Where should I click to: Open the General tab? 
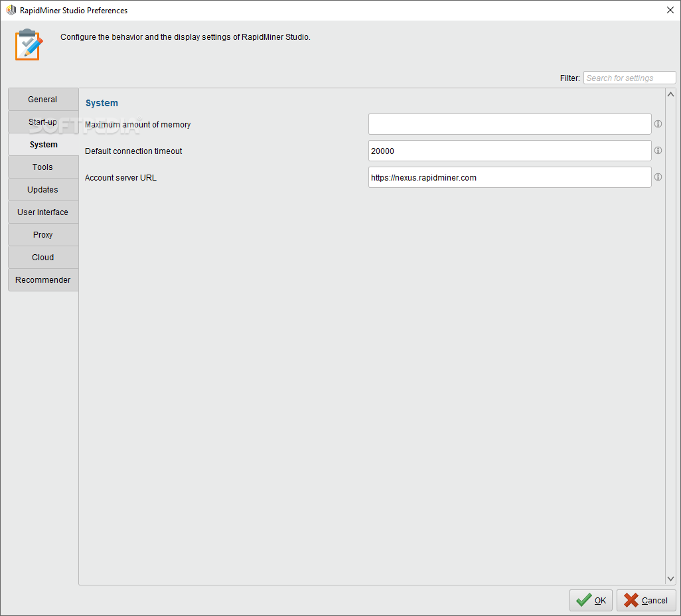(x=43, y=100)
